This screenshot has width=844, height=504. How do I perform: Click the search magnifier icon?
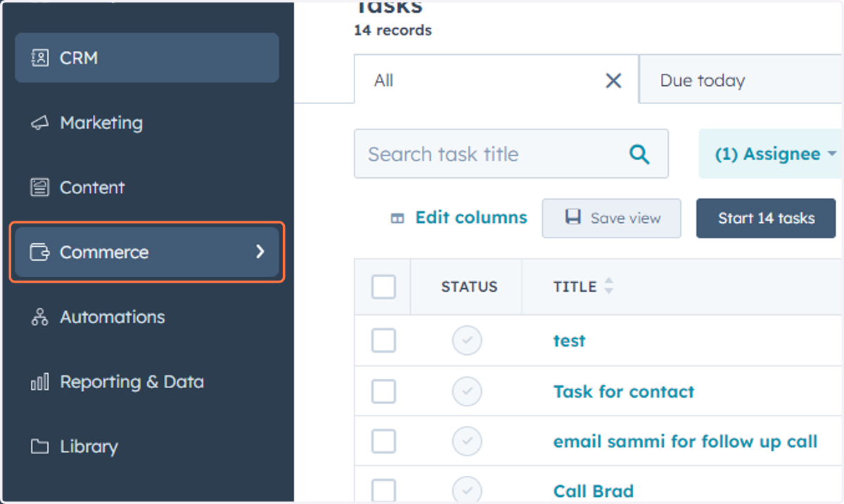[x=639, y=154]
